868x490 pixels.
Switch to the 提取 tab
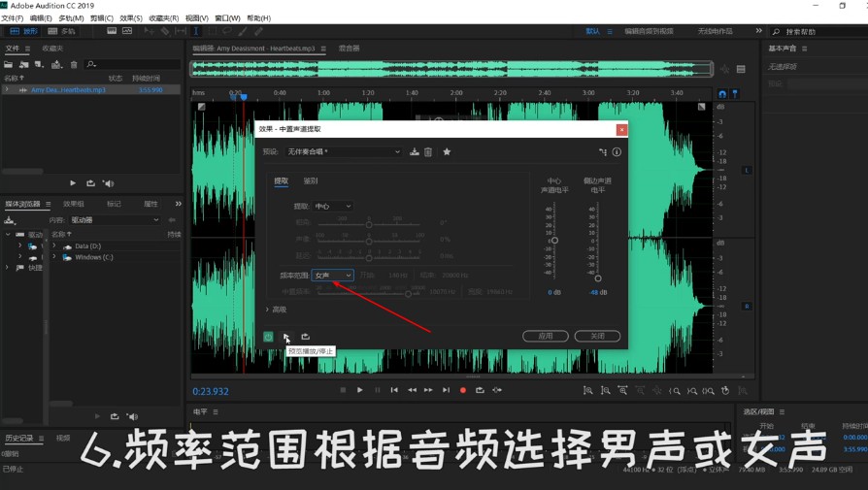[x=282, y=180]
